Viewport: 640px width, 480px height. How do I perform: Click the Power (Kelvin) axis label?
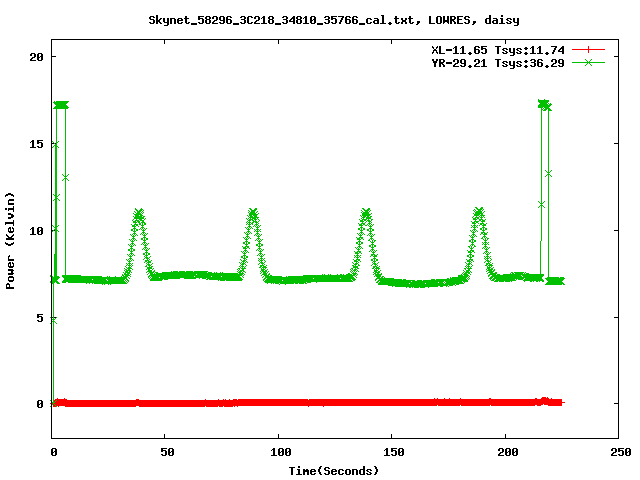tap(10, 241)
